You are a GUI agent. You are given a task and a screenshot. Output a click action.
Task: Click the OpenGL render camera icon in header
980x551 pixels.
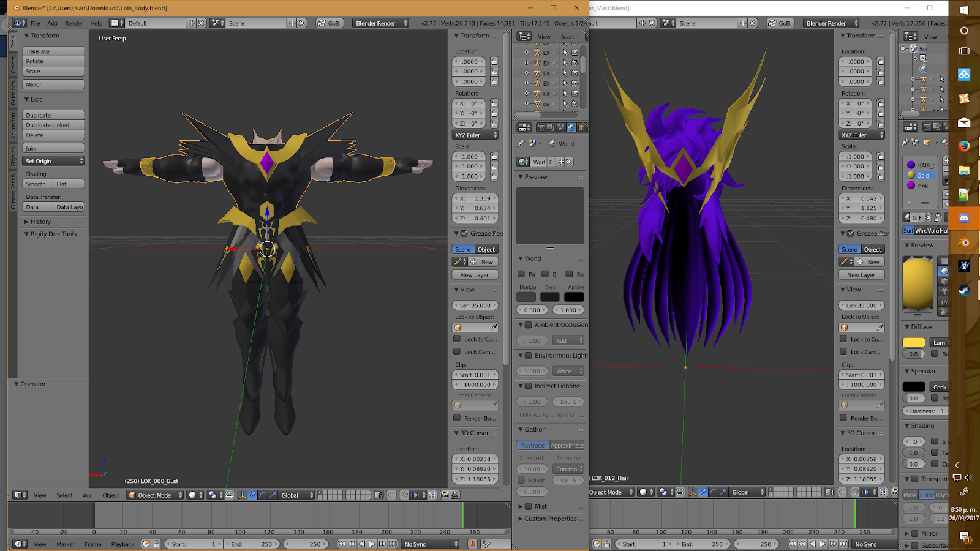point(445,495)
